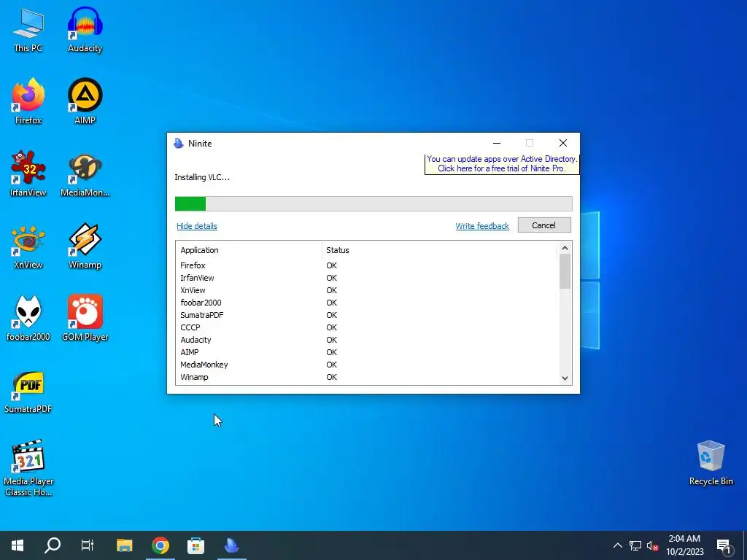Select the MediaMonkey row in details list
Screen dimensions: 747x560
pyautogui.click(x=367, y=365)
